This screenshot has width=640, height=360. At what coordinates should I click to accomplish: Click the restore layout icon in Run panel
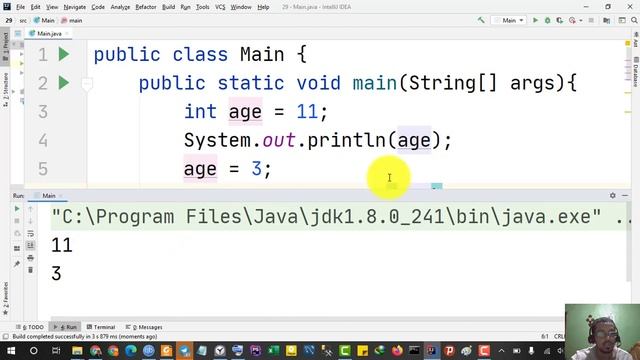pyautogui.click(x=17, y=248)
